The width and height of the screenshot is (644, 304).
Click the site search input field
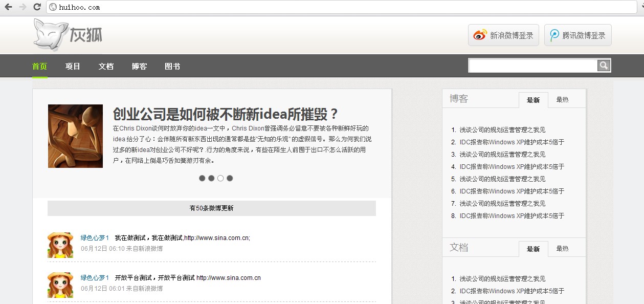[533, 66]
